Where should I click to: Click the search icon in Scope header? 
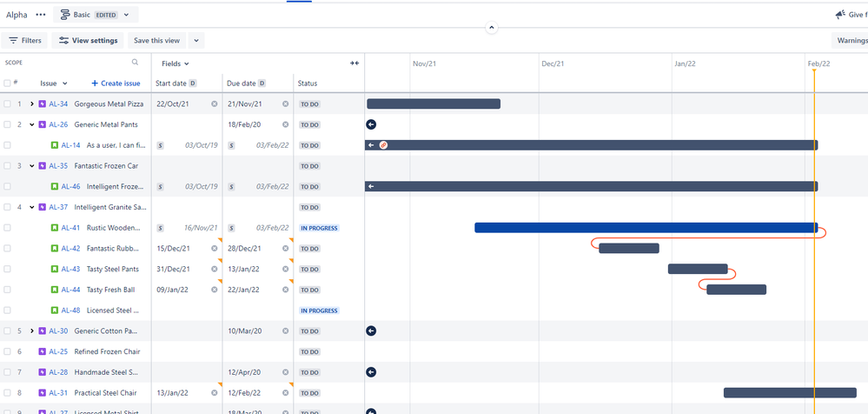click(135, 63)
